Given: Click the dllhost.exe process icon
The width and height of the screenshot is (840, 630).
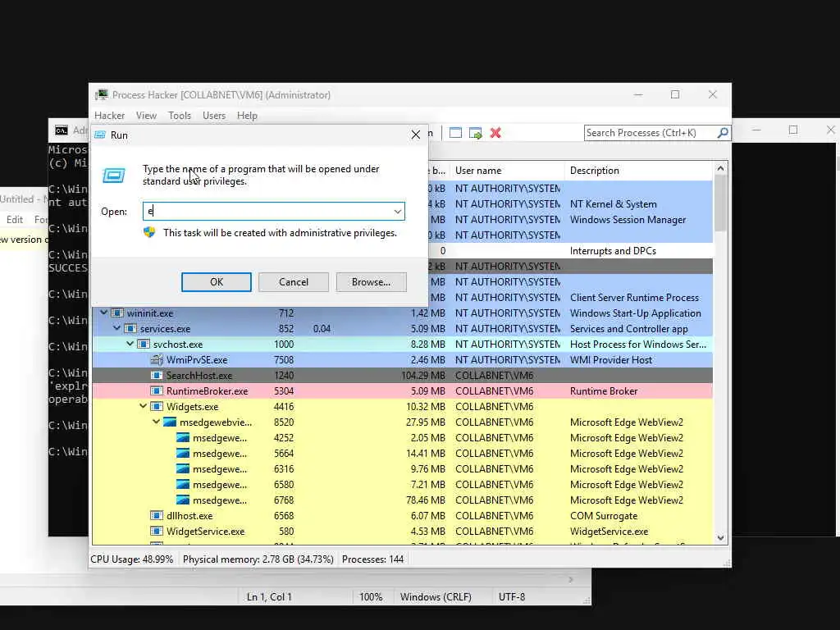Looking at the screenshot, I should (x=157, y=515).
